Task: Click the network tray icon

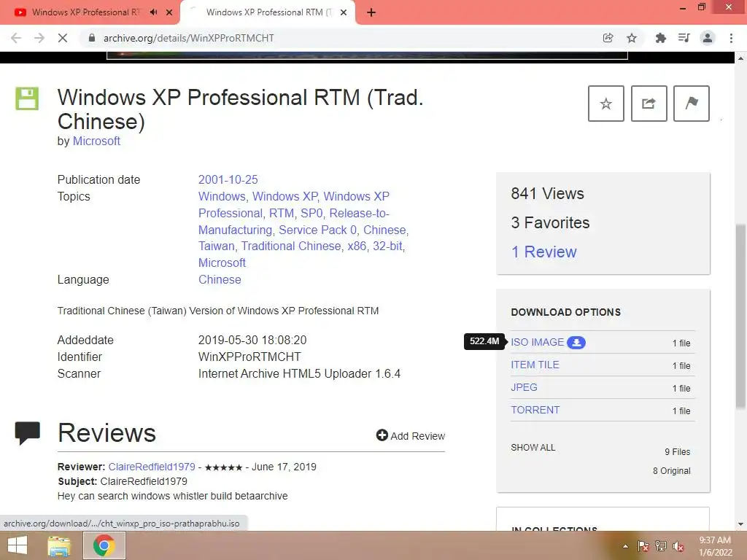Action: (x=661, y=546)
